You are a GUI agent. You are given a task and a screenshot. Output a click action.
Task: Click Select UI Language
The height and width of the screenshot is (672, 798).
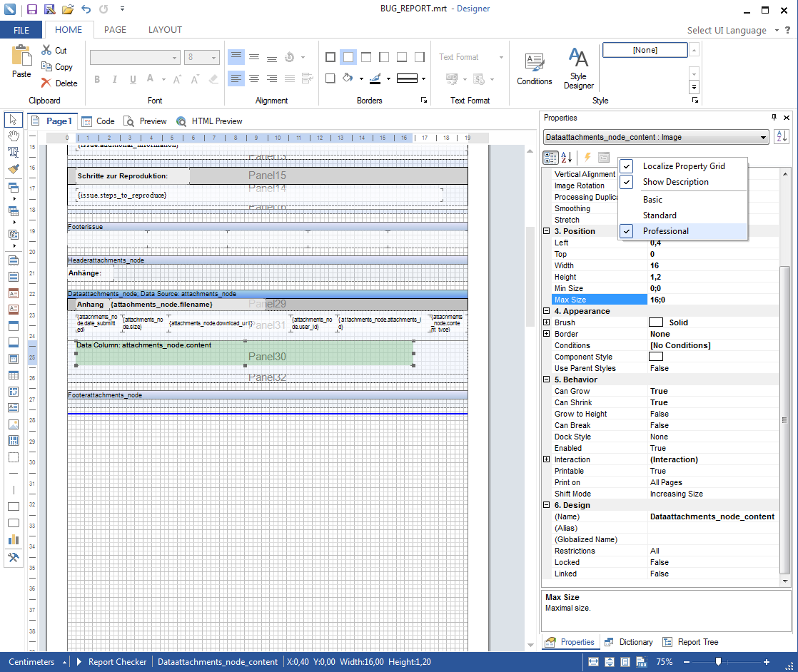(x=727, y=31)
